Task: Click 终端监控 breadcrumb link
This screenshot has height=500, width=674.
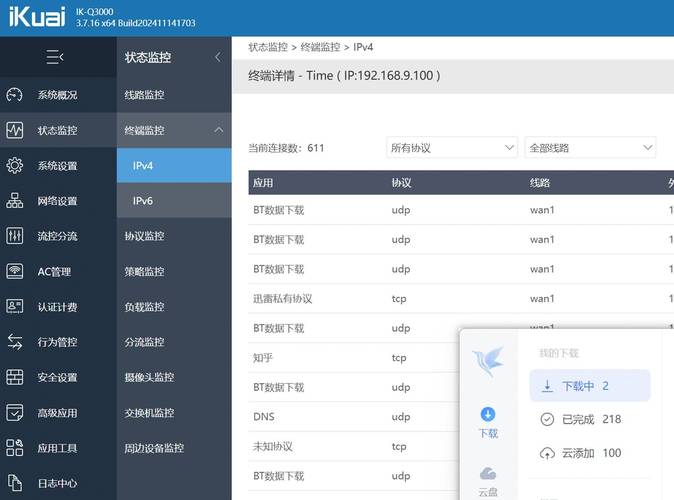Action: 320,47
